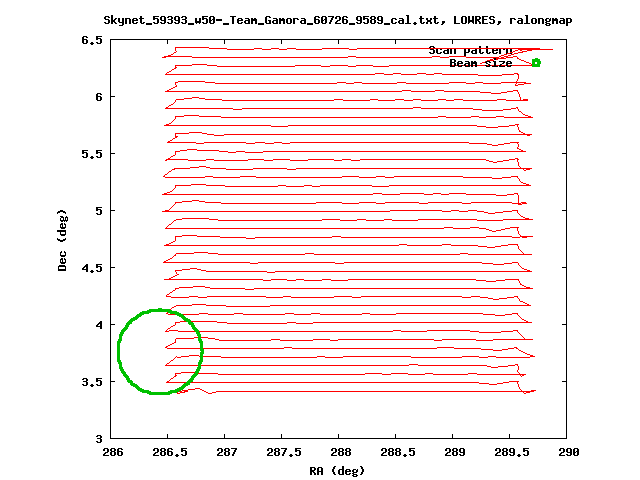Image resolution: width=640 pixels, height=480 pixels.
Task: Click the plot title text starting with Skynet_59393
Action: click(x=338, y=20)
